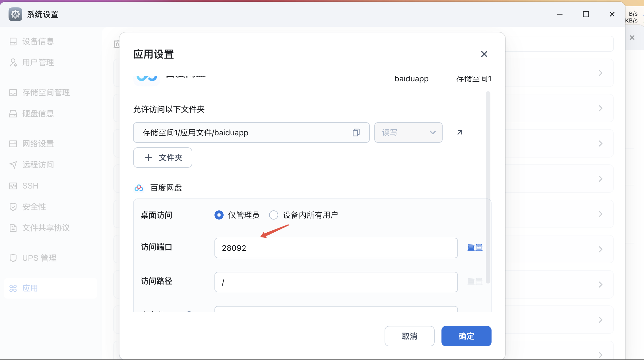
Task: Confirm with the 确定 button
Action: 466,336
